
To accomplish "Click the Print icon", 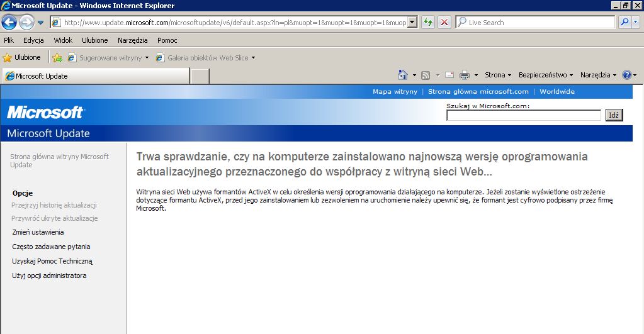I will (465, 75).
